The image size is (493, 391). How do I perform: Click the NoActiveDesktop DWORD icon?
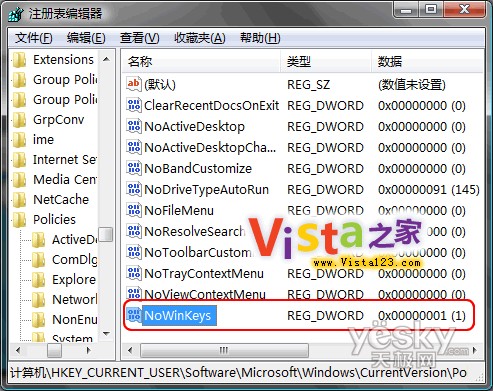tap(134, 126)
